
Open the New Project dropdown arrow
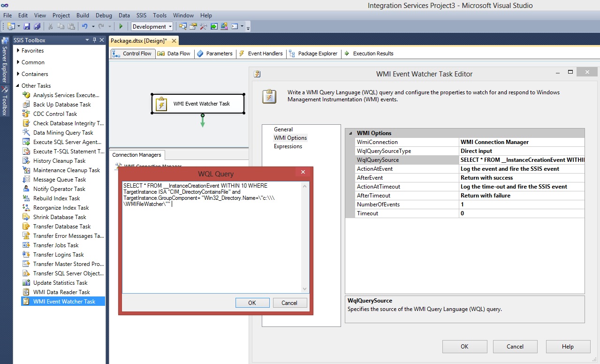(18, 27)
